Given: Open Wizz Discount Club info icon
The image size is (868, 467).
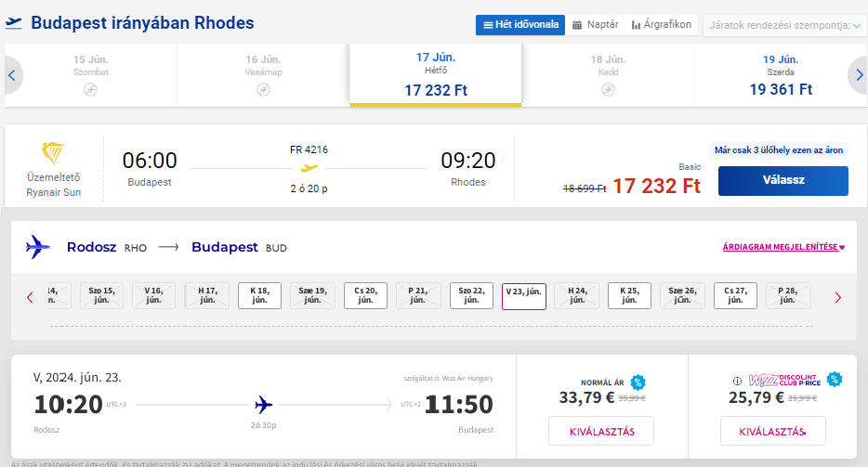Looking at the screenshot, I should [737, 381].
